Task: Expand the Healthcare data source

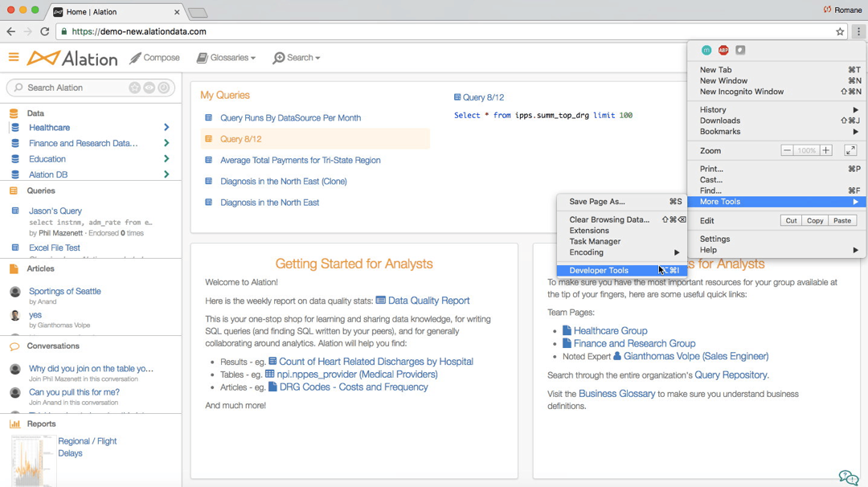Action: pyautogui.click(x=166, y=127)
